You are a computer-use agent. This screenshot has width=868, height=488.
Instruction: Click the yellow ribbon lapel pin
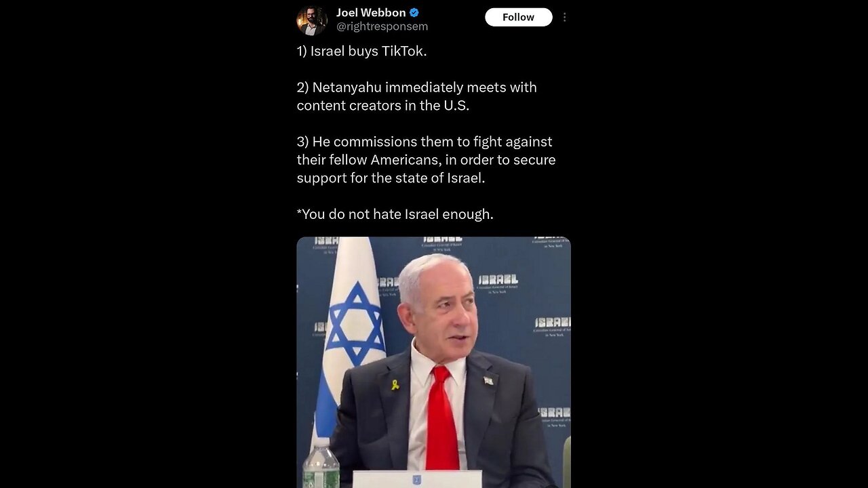(395, 384)
